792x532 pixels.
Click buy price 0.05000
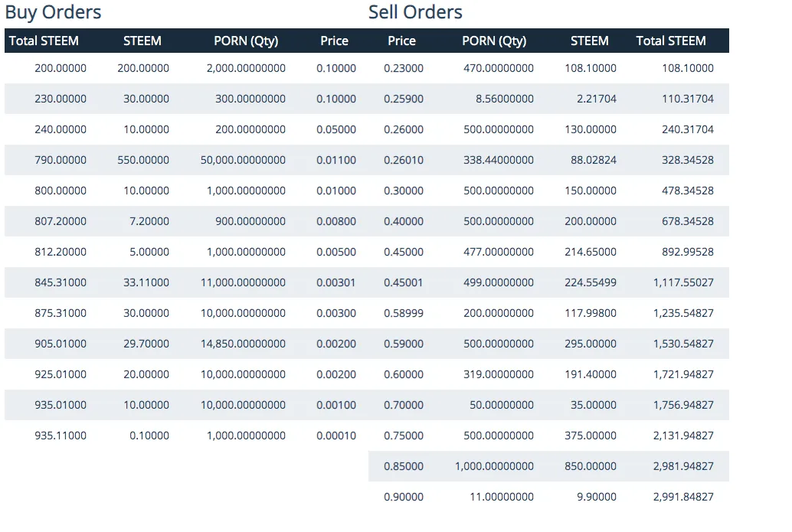[x=336, y=129]
